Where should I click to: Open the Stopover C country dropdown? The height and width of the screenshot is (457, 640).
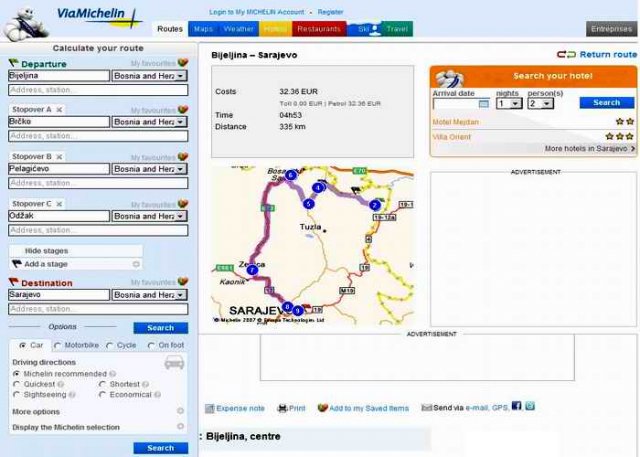[150, 216]
